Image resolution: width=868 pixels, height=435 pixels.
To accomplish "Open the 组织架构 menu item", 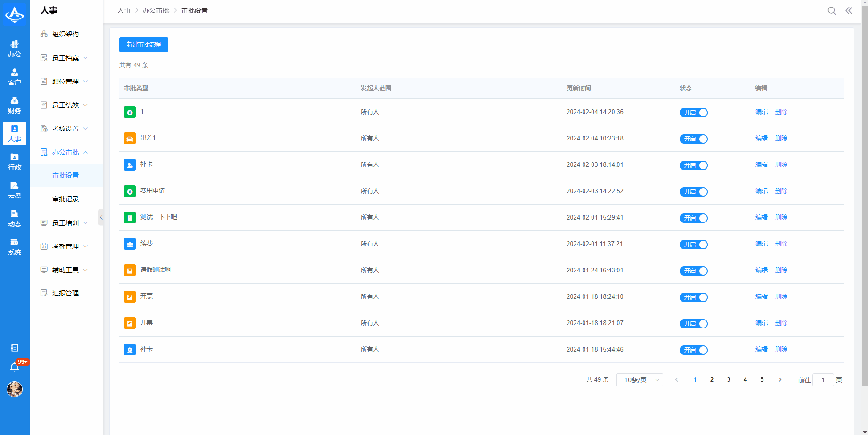I will (x=66, y=34).
